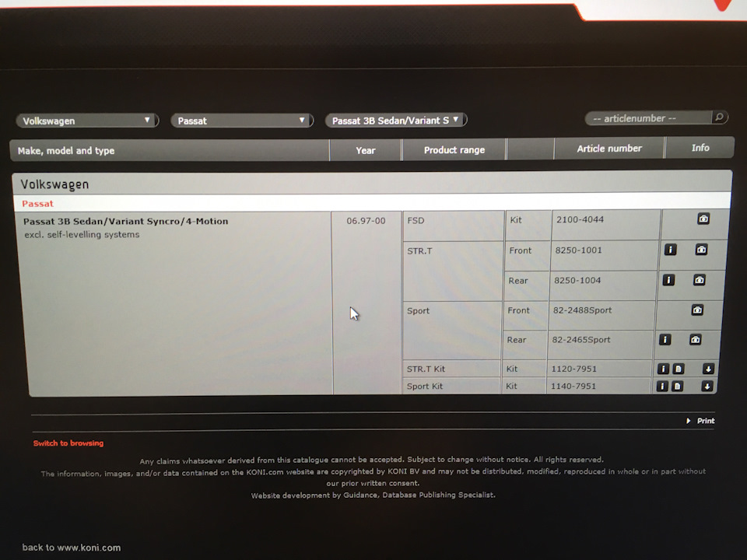Click article number 2100-4044

point(580,219)
